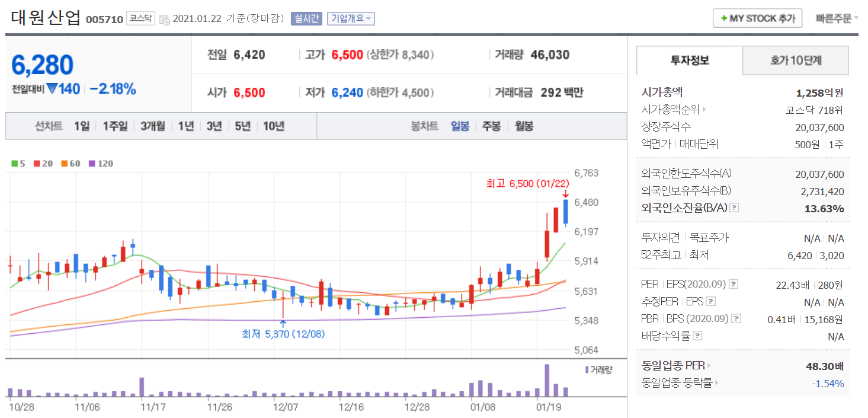The image size is (868, 418).
Task: Click the help icon next to 외국인소진율(B/A)
Action: tap(734, 208)
